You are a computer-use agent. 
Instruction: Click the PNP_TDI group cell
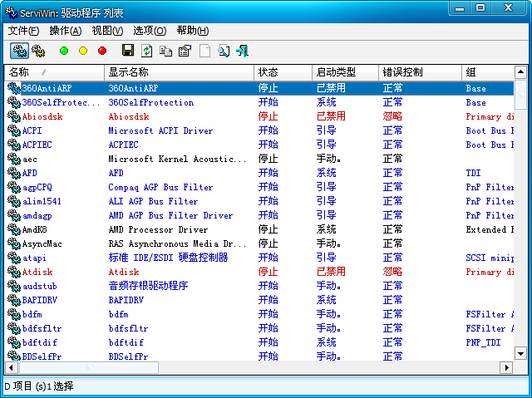[x=483, y=342]
